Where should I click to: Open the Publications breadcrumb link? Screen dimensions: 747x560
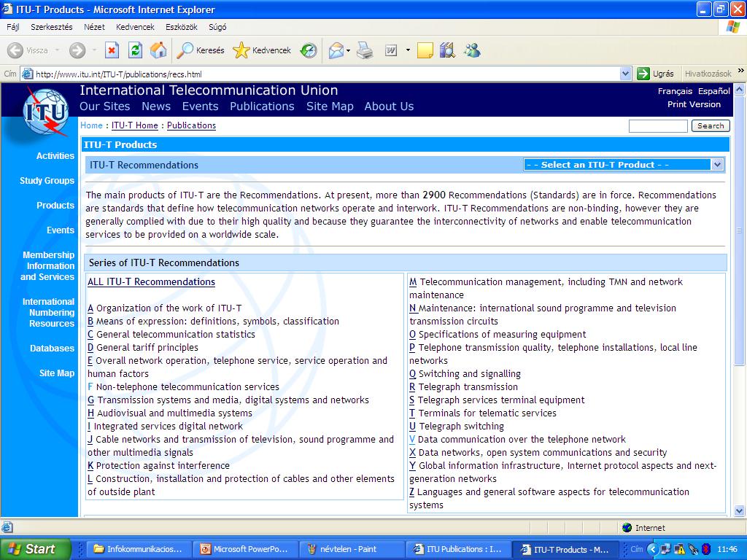tap(192, 125)
